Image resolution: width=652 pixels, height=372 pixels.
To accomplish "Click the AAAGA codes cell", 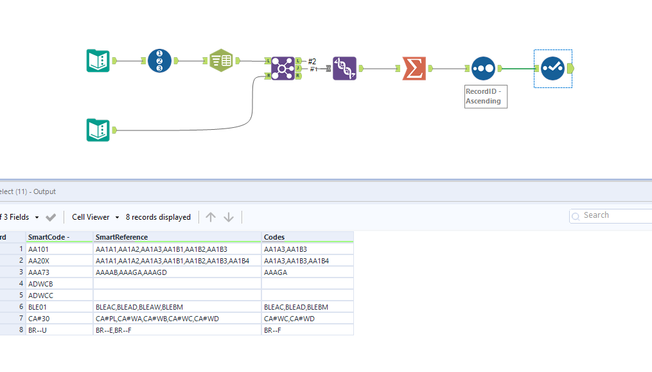I will point(307,272).
